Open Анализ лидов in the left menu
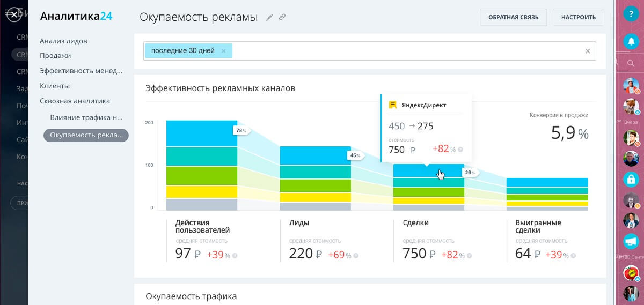Image resolution: width=644 pixels, height=305 pixels. 63,41
